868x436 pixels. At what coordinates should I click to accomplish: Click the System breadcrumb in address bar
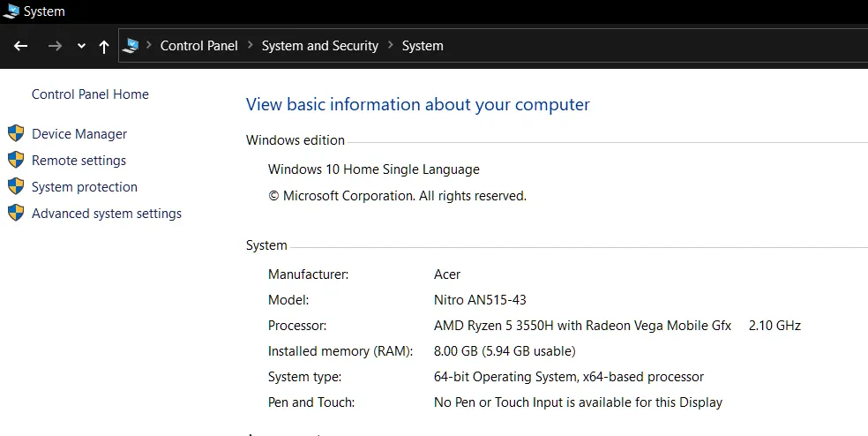pyautogui.click(x=423, y=46)
